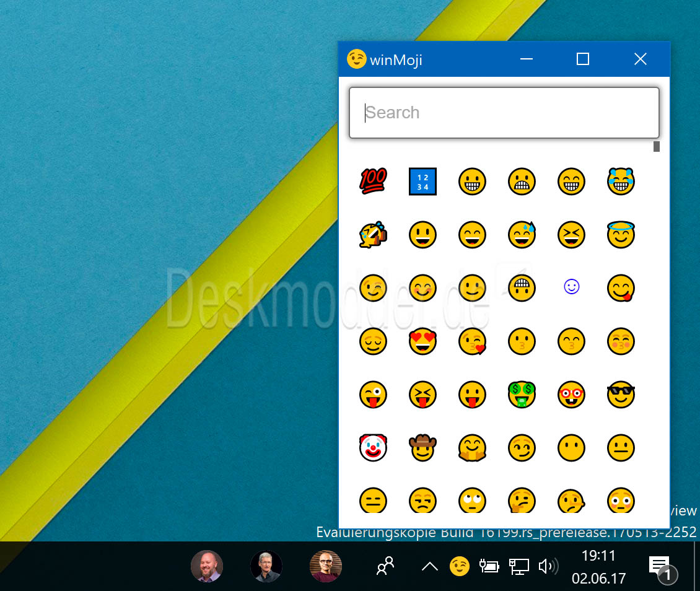Select the unamused face emoji
The width and height of the screenshot is (700, 591).
(422, 500)
